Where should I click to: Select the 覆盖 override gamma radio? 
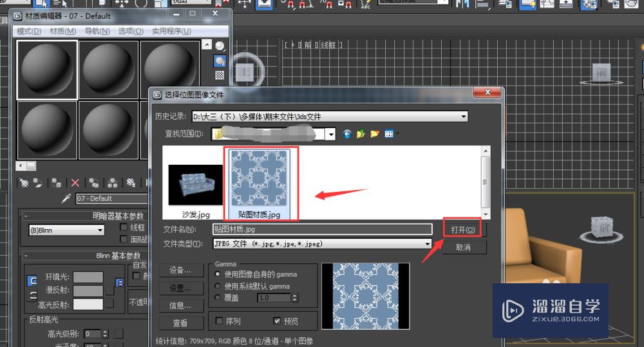tap(218, 297)
